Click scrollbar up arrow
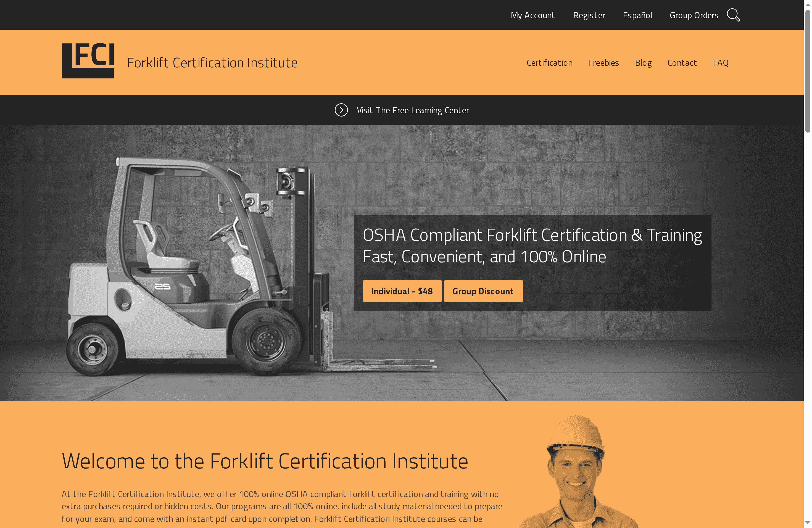The width and height of the screenshot is (812, 528). (x=808, y=4)
